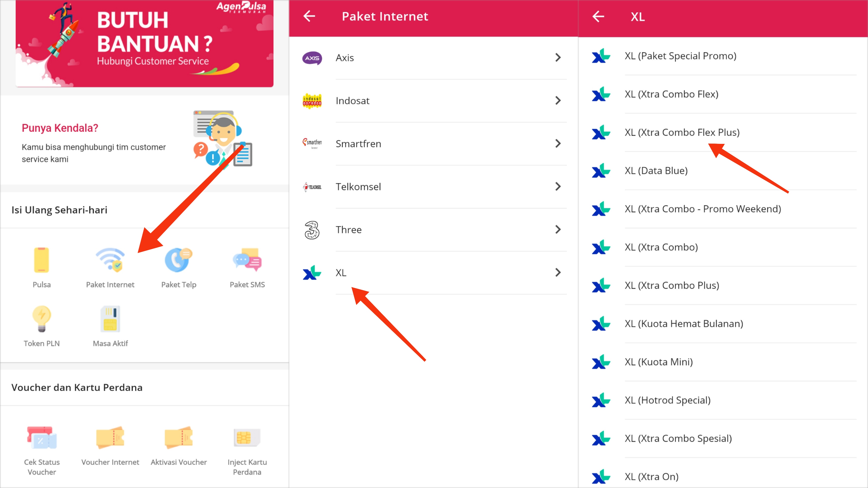The height and width of the screenshot is (488, 868).
Task: Tap Voucher Internet label text
Action: pyautogui.click(x=110, y=462)
